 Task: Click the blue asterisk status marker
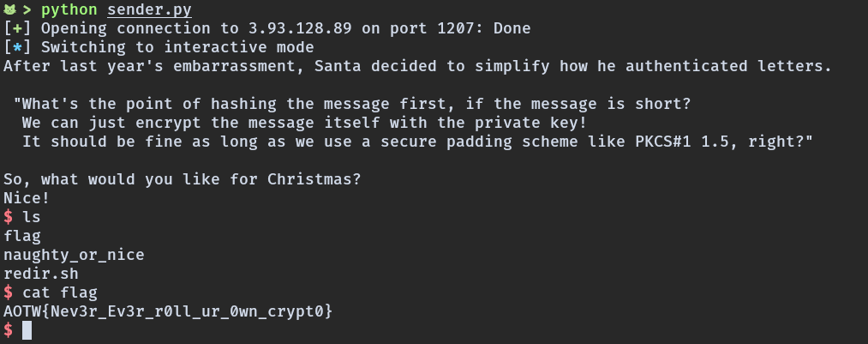(x=17, y=47)
